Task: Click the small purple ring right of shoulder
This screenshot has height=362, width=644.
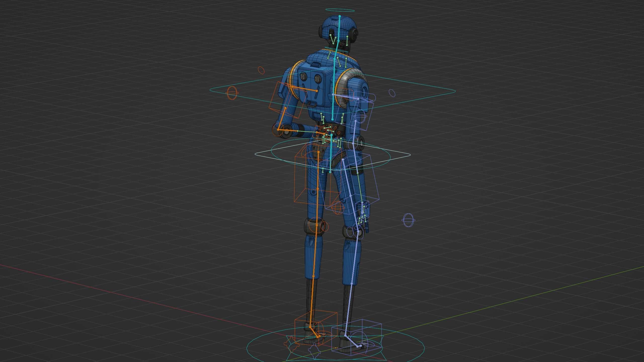Action: click(x=392, y=93)
